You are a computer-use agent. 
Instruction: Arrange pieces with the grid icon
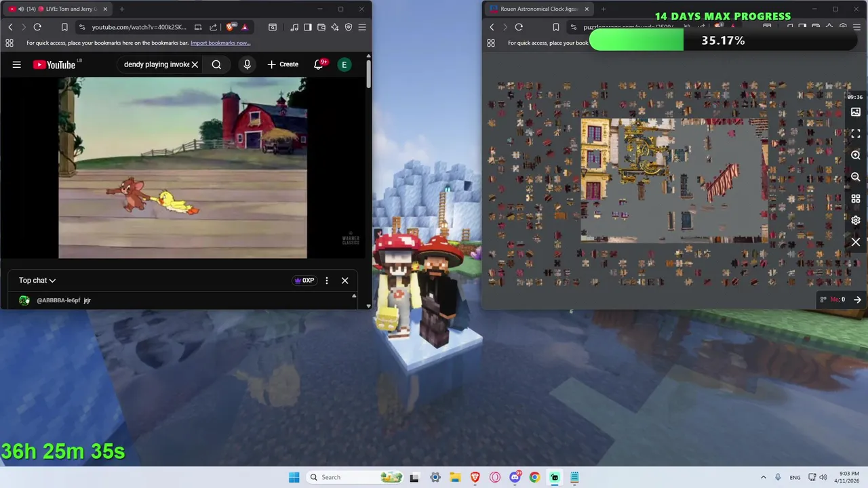click(x=856, y=199)
